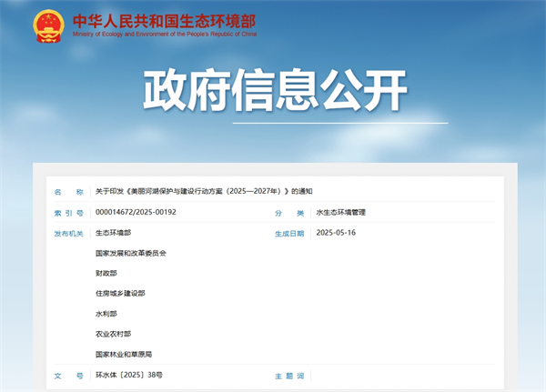Select issuing agency 生态环境部
The height and width of the screenshot is (392, 546).
click(113, 233)
